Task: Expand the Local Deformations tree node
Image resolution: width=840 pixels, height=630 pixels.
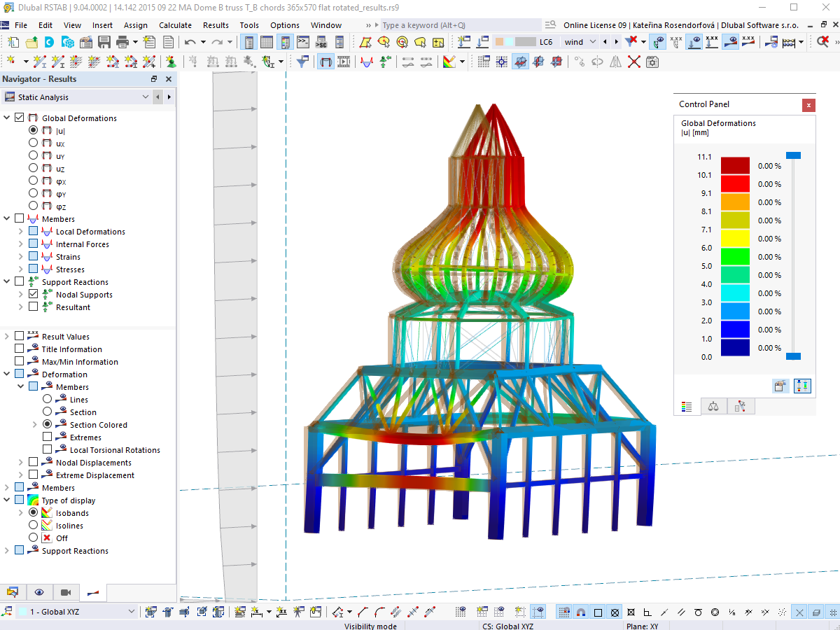Action: [x=20, y=231]
